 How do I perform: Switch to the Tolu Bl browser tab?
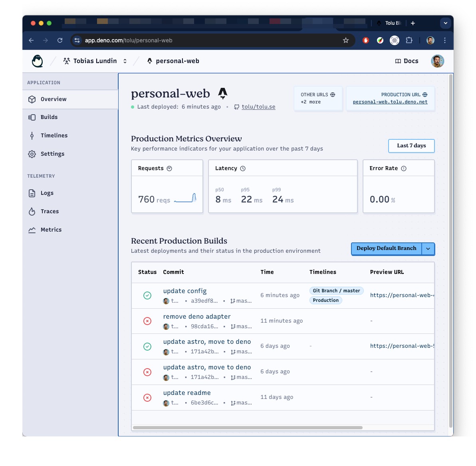point(389,23)
